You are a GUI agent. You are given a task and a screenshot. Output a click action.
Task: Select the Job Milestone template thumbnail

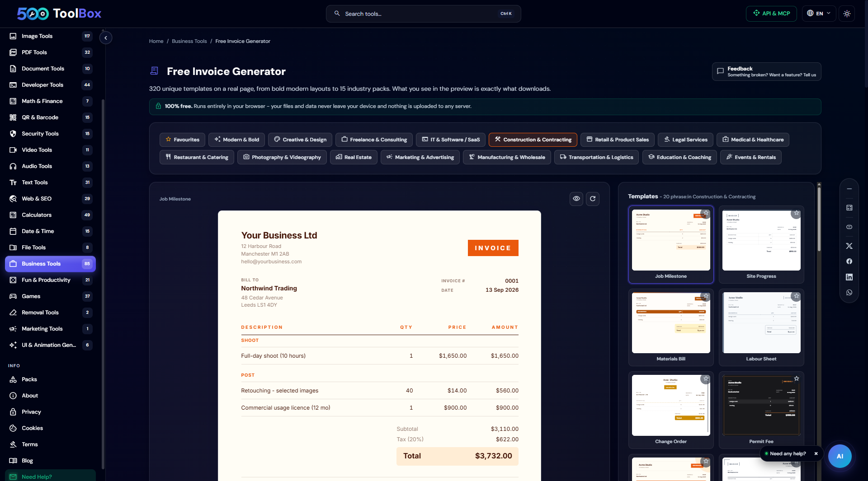click(x=671, y=245)
